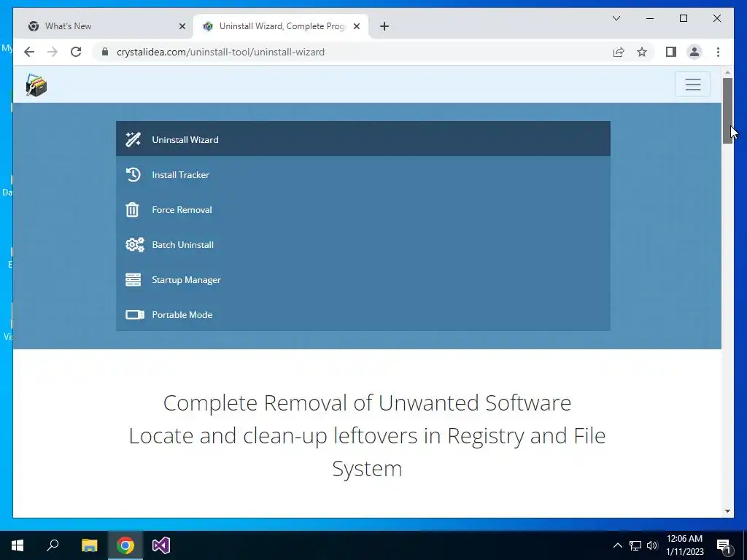
Task: Click the share this page icon
Action: coord(619,52)
